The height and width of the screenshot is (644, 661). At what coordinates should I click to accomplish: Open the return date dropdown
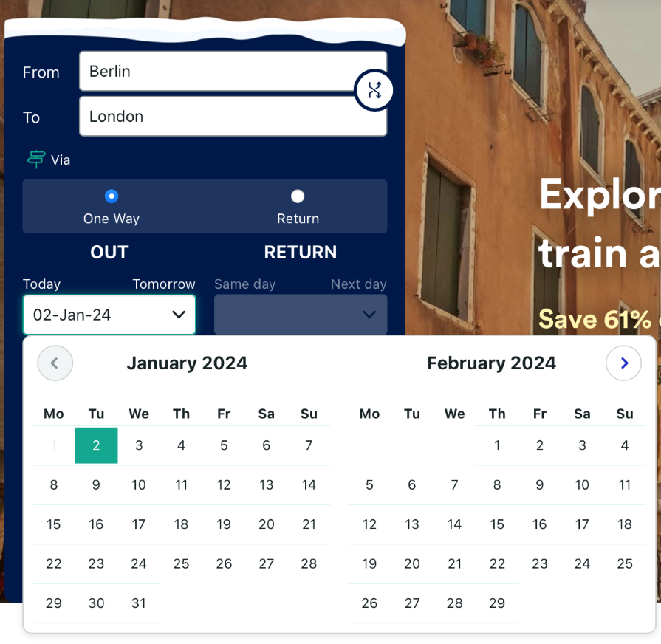click(300, 314)
